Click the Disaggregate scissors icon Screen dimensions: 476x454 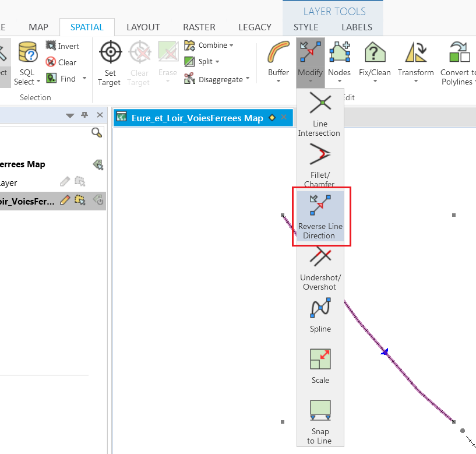190,79
